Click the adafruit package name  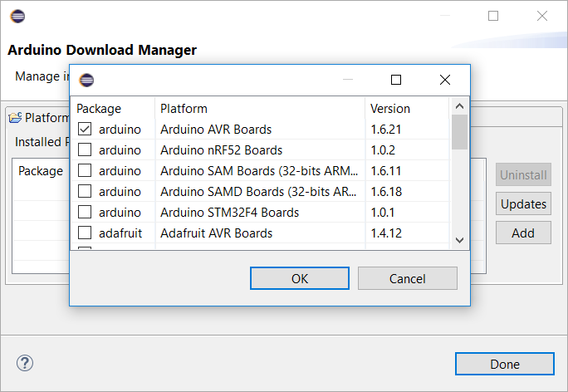[x=120, y=233]
